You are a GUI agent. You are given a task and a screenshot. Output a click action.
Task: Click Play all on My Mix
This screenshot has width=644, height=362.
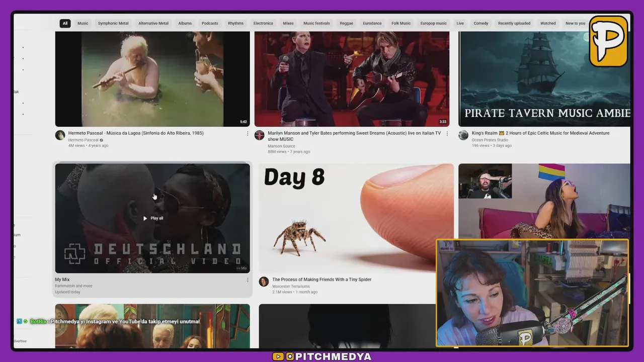(153, 218)
